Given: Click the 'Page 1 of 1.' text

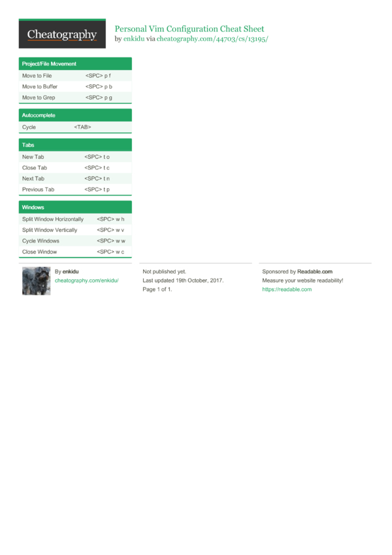Looking at the screenshot, I should tap(157, 289).
